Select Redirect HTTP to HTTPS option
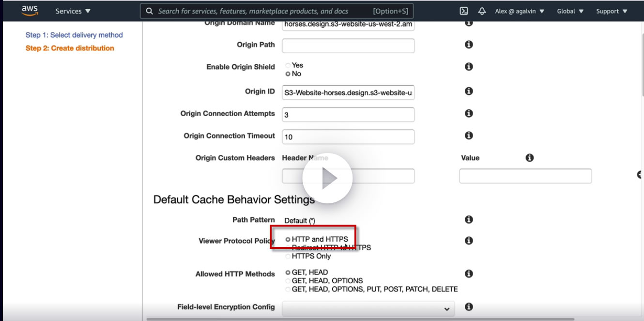 pos(288,248)
